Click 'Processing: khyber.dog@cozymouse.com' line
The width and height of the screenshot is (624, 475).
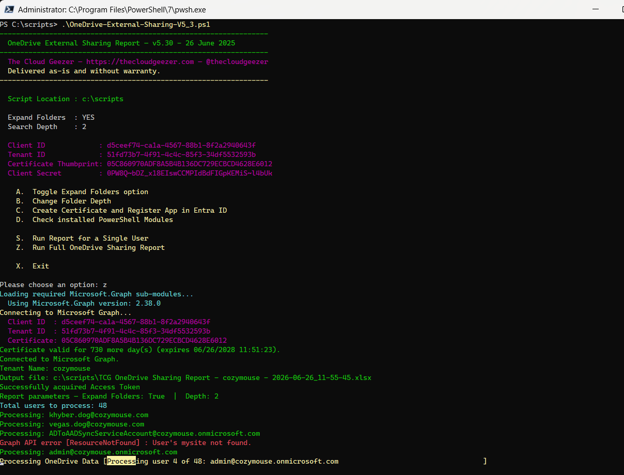pyautogui.click(x=74, y=415)
